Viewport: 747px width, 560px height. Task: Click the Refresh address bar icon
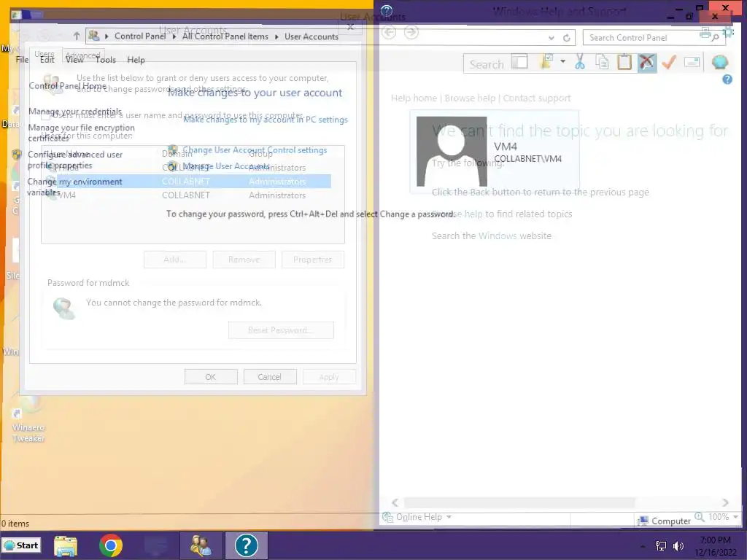click(x=566, y=38)
